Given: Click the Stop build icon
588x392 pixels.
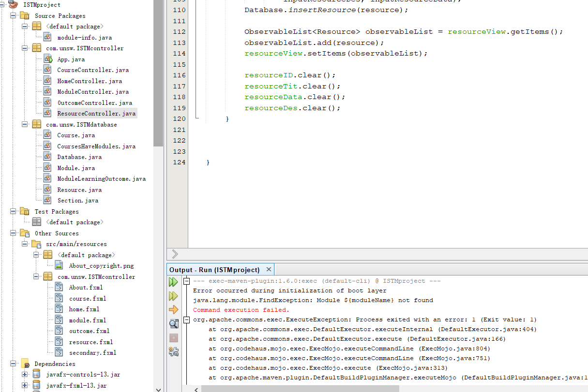Looking at the screenshot, I should 173,338.
